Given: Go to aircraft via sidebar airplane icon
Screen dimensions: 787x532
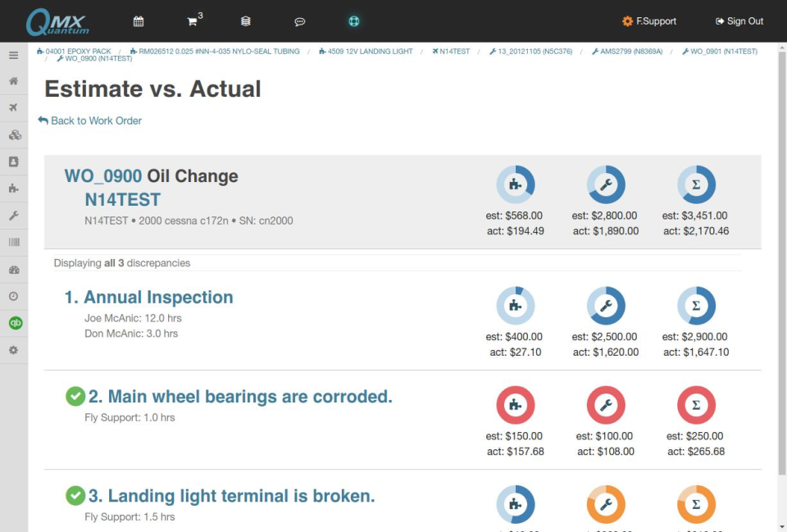Looking at the screenshot, I should (14, 108).
